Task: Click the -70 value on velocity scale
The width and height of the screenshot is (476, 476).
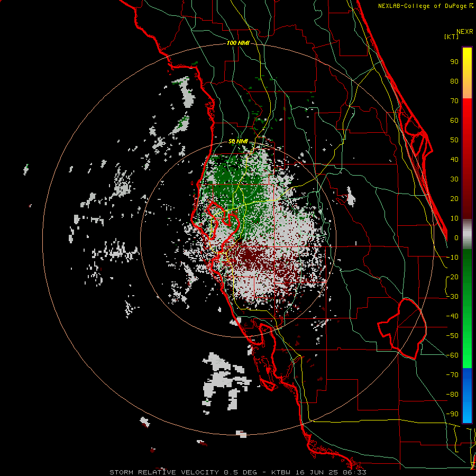Action: 452,375
